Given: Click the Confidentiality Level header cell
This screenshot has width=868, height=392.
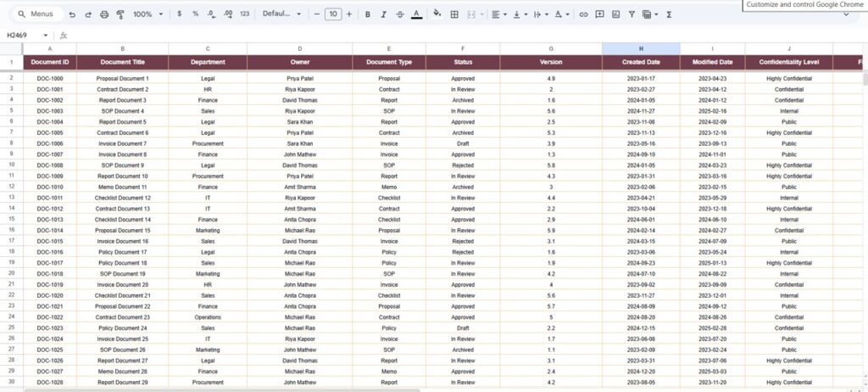Looking at the screenshot, I should [x=789, y=63].
